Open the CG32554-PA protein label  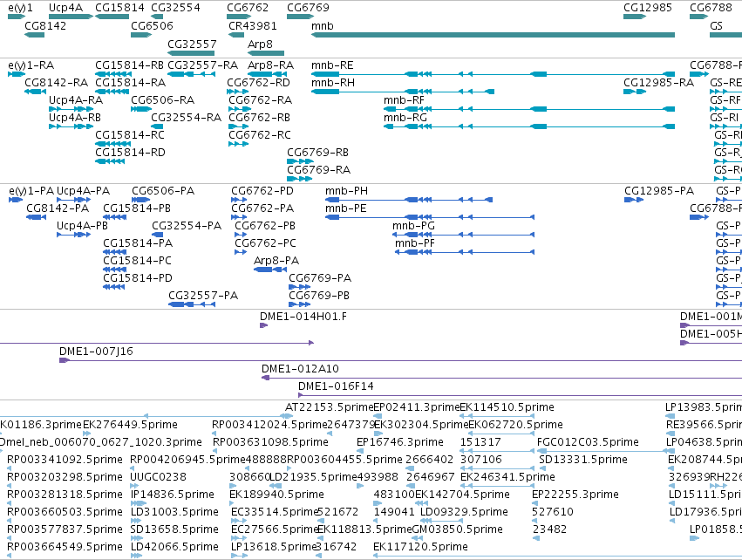[187, 226]
